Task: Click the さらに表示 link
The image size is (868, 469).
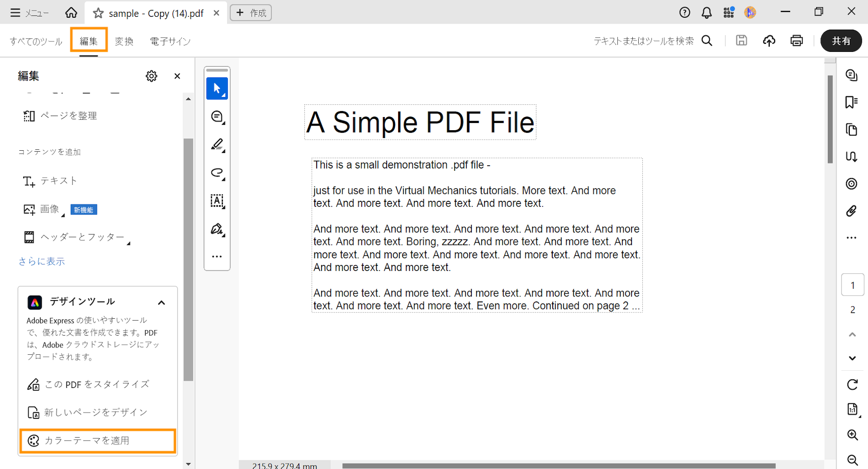Action: 41,261
